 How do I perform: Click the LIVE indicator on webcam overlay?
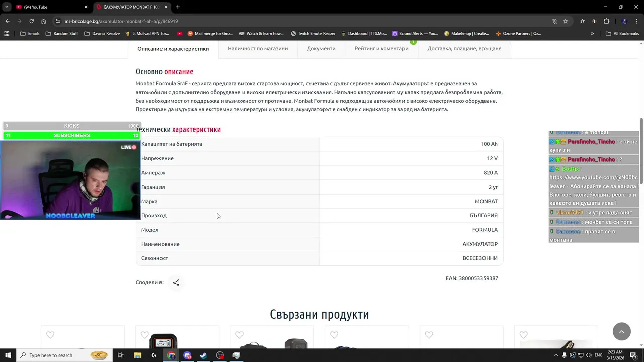(x=129, y=147)
